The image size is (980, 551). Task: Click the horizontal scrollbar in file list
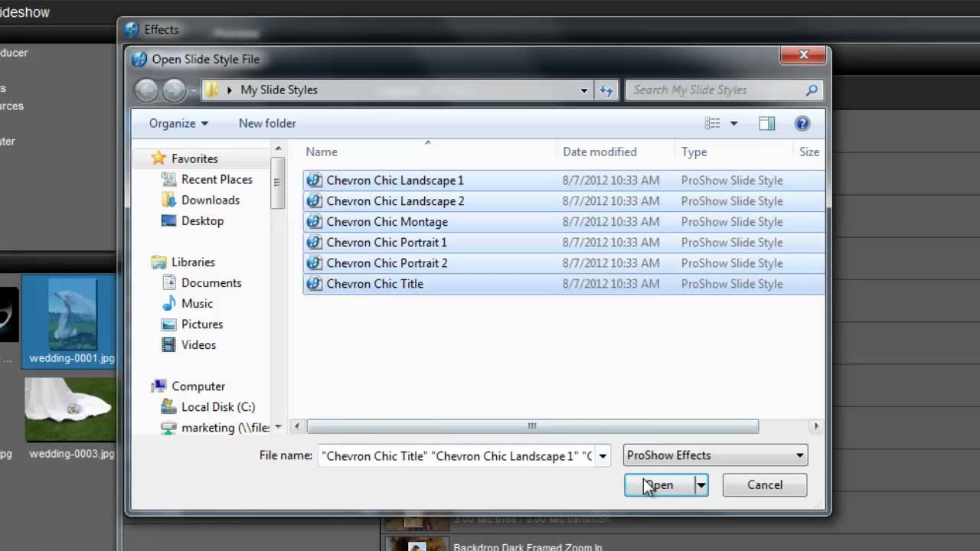click(x=532, y=426)
